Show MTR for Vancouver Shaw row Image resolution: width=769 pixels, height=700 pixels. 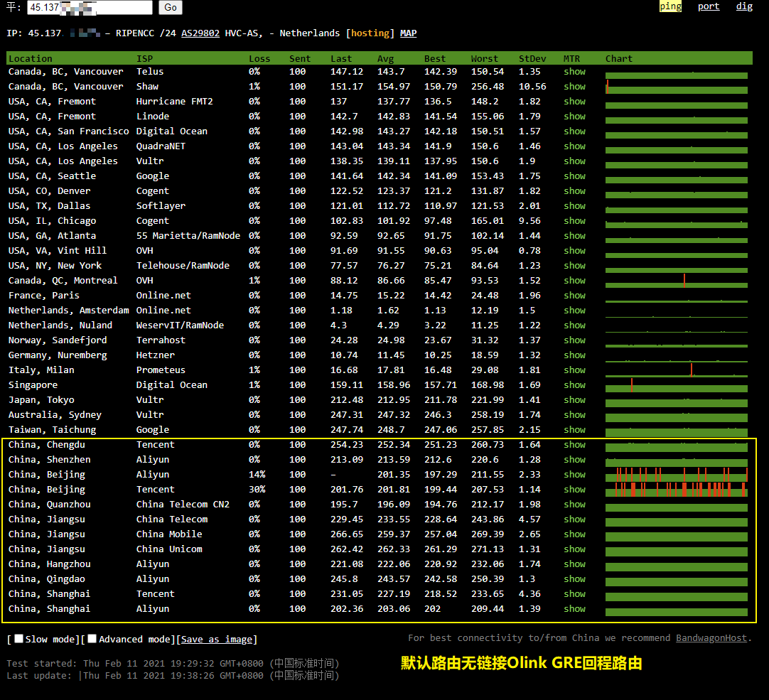pos(574,86)
